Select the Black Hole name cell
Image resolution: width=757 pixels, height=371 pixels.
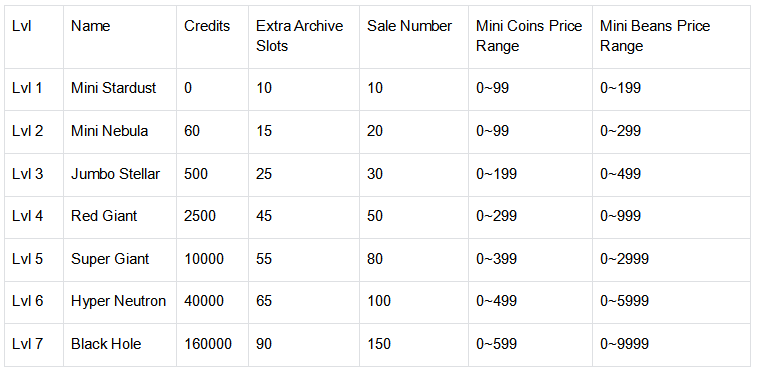click(x=106, y=344)
